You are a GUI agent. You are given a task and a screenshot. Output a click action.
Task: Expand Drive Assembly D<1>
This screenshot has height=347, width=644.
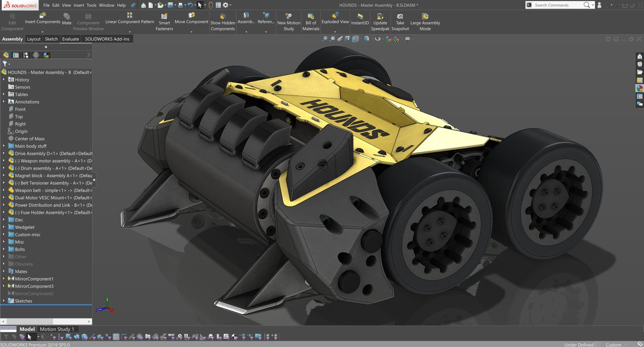click(4, 153)
